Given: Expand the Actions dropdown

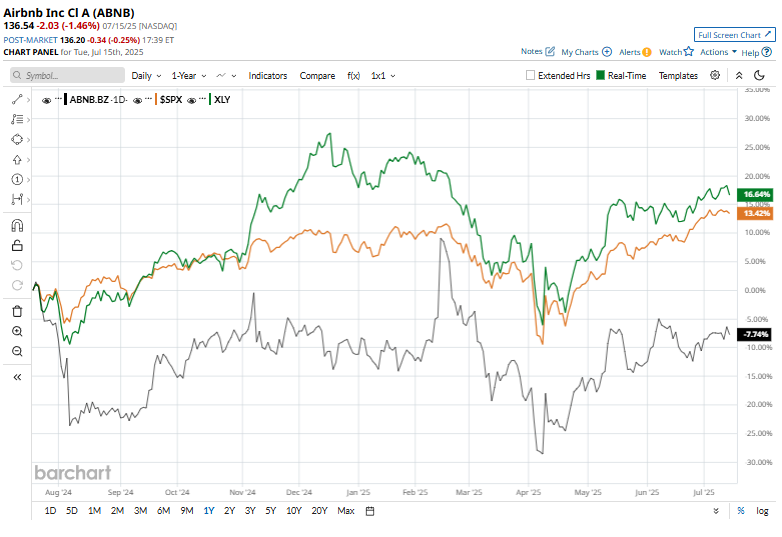Looking at the screenshot, I should [x=718, y=52].
